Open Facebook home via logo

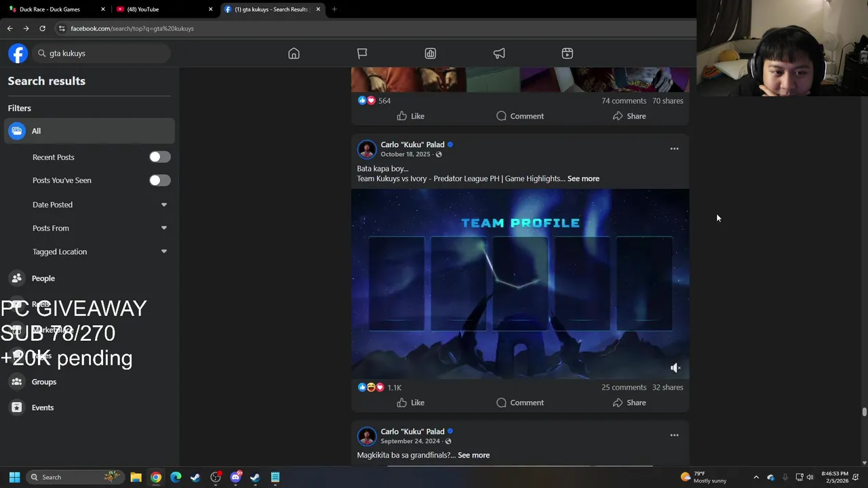pyautogui.click(x=18, y=54)
